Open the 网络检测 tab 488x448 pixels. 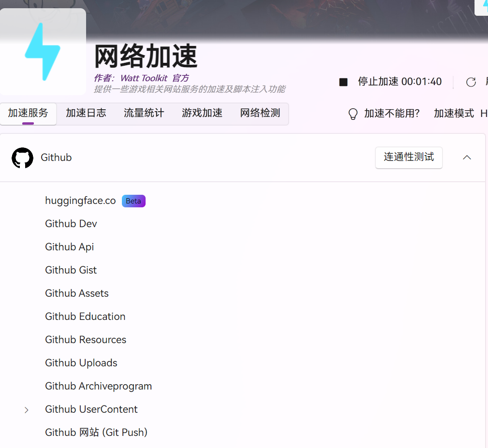coord(260,113)
